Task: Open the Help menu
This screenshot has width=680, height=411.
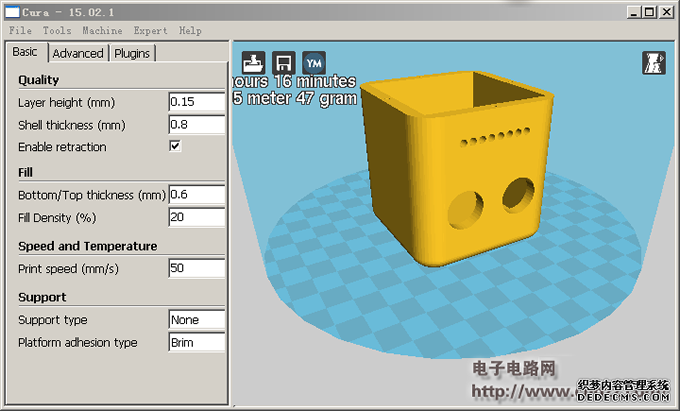Action: point(190,30)
